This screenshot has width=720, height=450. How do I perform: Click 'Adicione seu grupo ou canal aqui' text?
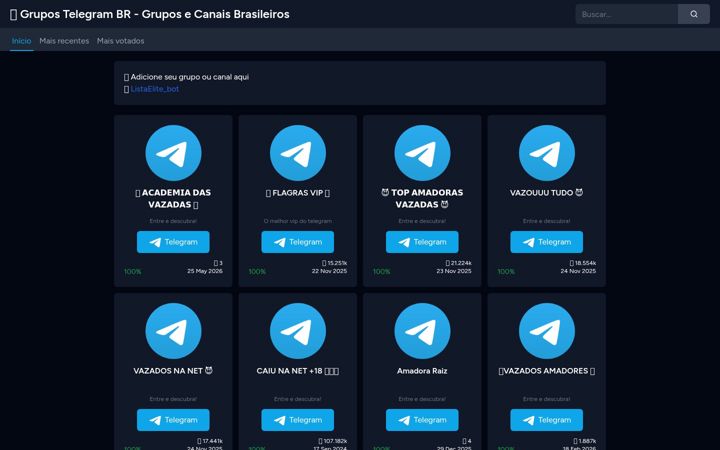point(186,77)
